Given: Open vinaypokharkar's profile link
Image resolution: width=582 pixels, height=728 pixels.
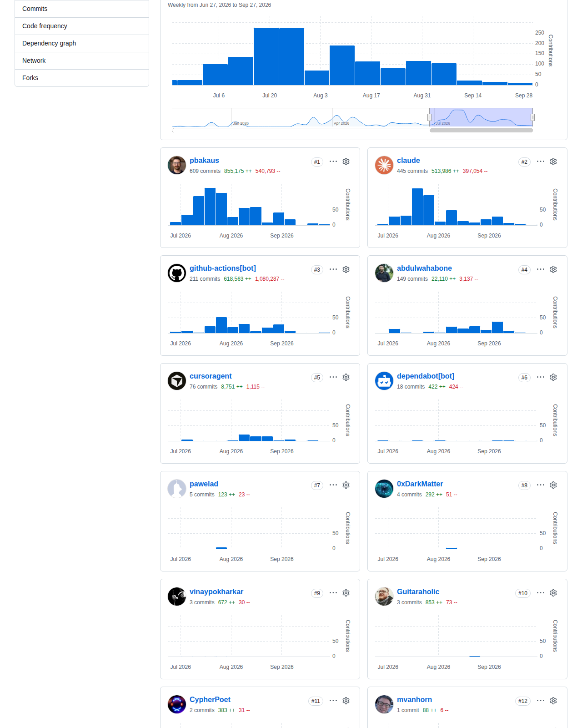Looking at the screenshot, I should tap(216, 592).
